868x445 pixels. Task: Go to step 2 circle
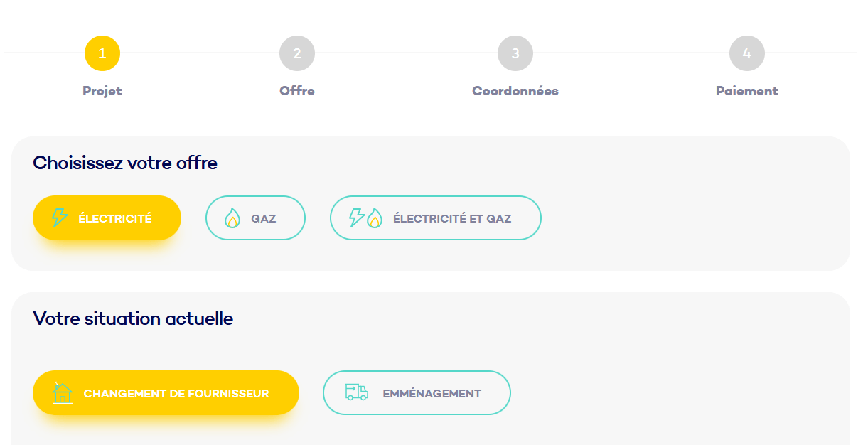click(297, 53)
